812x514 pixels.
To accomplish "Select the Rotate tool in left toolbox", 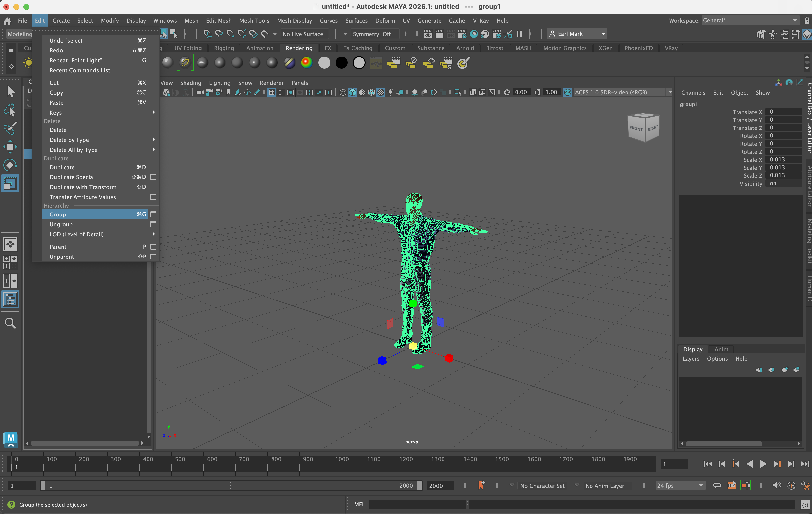I will [x=10, y=165].
